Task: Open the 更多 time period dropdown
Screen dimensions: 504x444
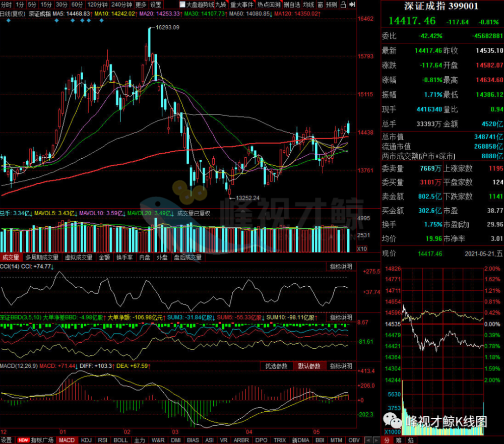Action: click(x=141, y=5)
